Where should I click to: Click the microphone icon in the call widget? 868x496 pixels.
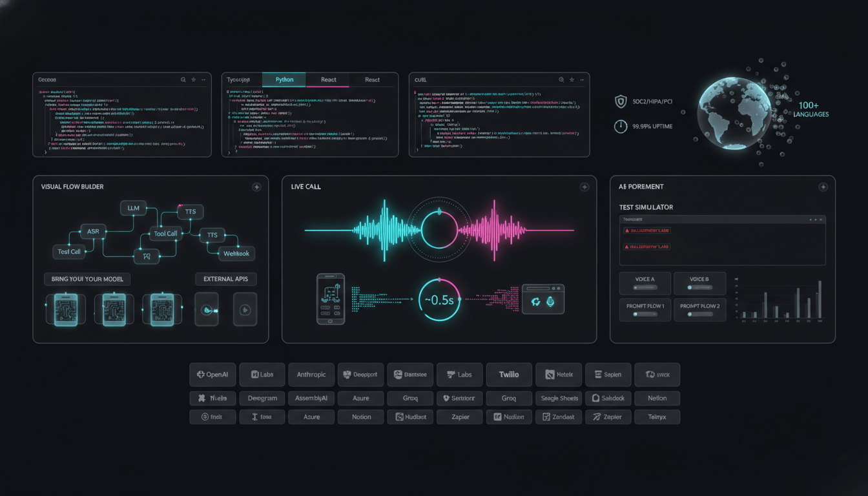click(x=550, y=302)
